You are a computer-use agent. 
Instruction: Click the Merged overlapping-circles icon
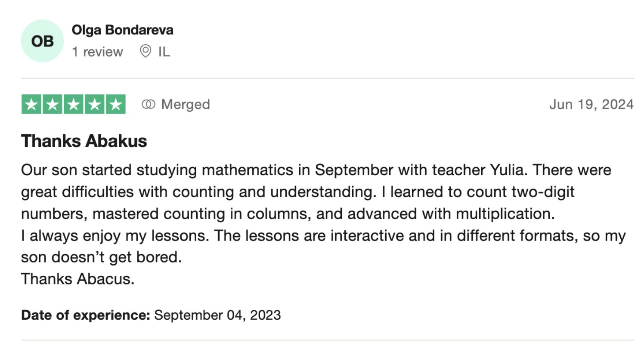click(x=148, y=105)
